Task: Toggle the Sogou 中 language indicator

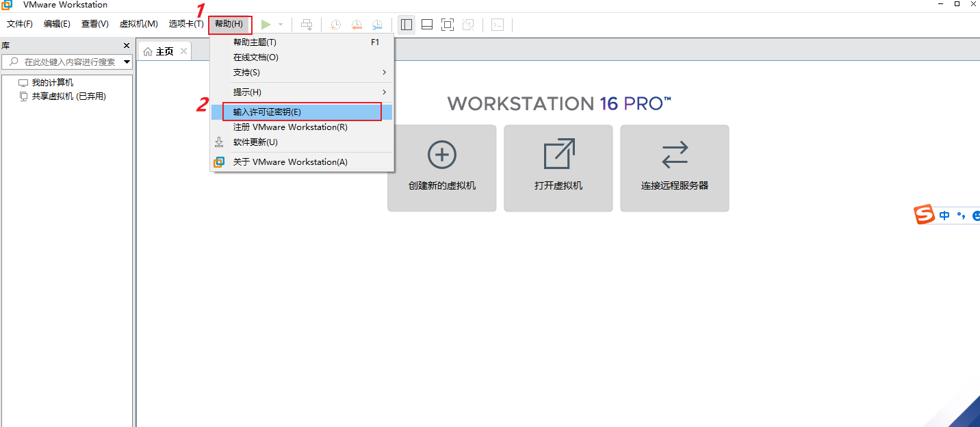Action: pyautogui.click(x=945, y=216)
